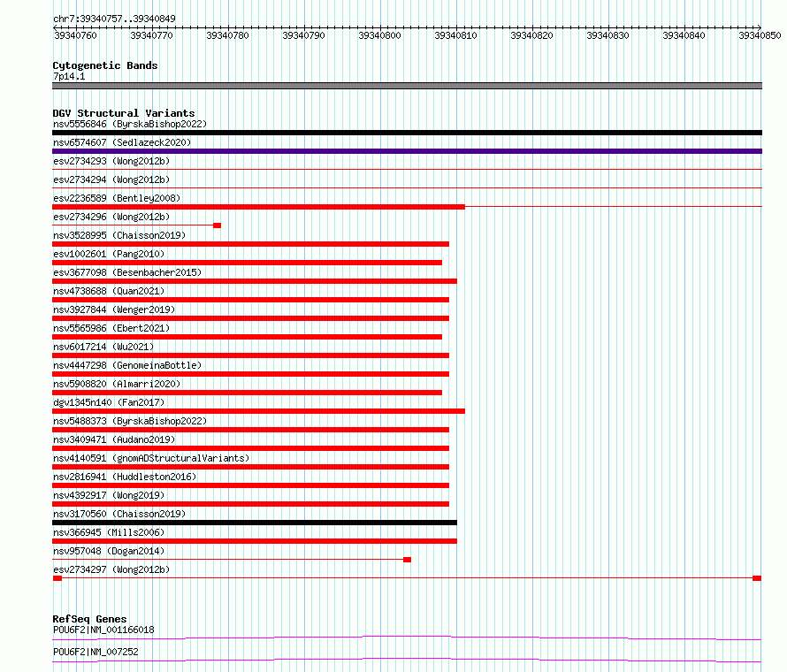Open nsv6574607 (Sedlazeck2020) variant label
This screenshot has height=672, width=787.
pyautogui.click(x=122, y=142)
